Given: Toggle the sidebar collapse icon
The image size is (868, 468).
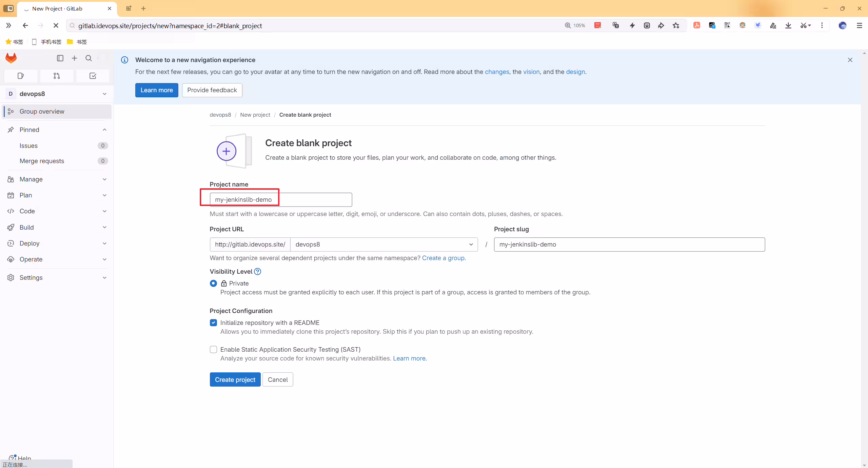Looking at the screenshot, I should [60, 58].
